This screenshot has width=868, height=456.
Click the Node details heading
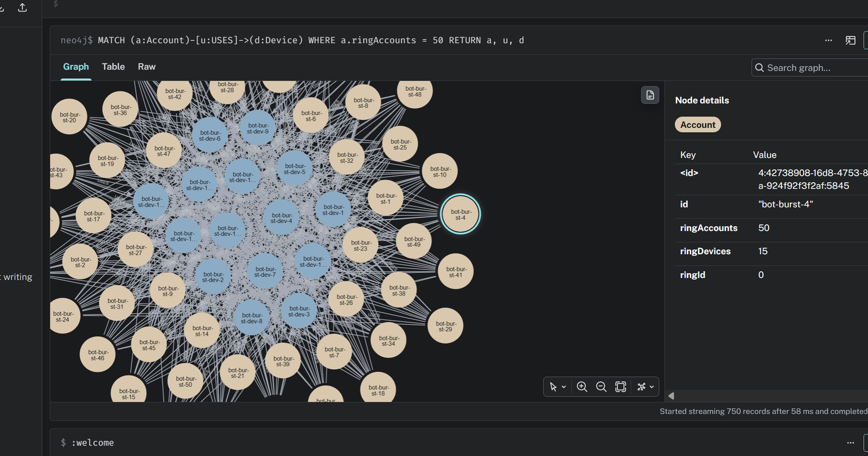[702, 100]
